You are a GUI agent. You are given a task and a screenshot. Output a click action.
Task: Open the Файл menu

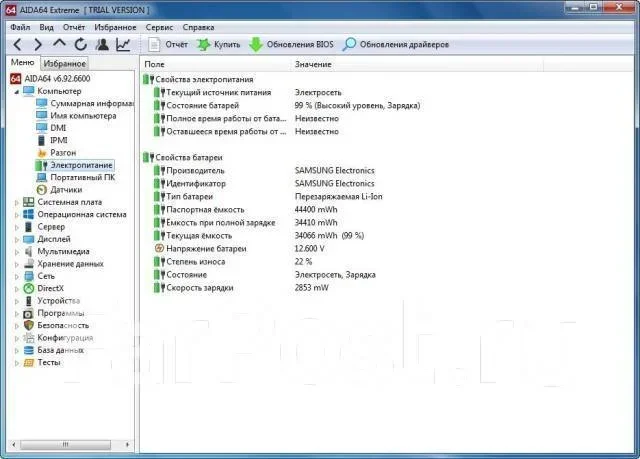click(x=20, y=27)
